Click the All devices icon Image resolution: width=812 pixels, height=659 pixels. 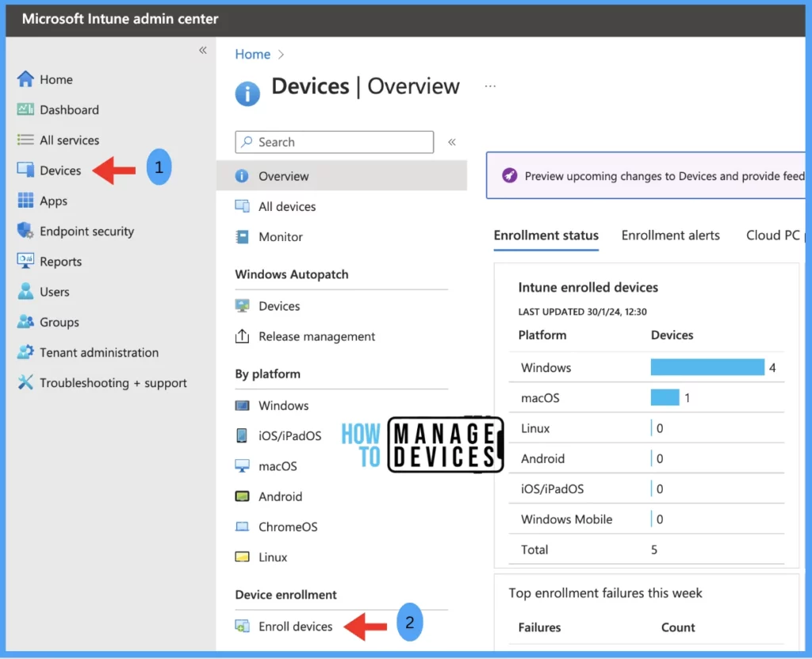coord(242,206)
